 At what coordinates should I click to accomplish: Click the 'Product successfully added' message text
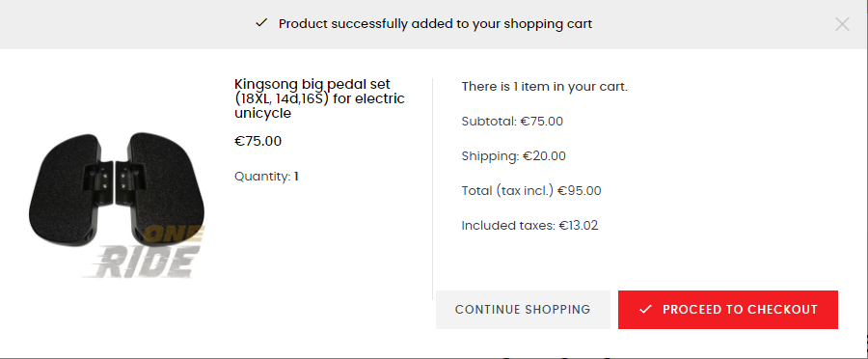(435, 24)
